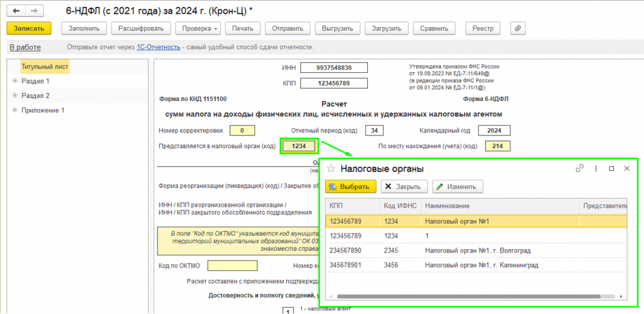Image resolution: width=644 pixels, height=314 pixels.
Task: Click the Выбрать button in the dialog
Action: coord(350,187)
